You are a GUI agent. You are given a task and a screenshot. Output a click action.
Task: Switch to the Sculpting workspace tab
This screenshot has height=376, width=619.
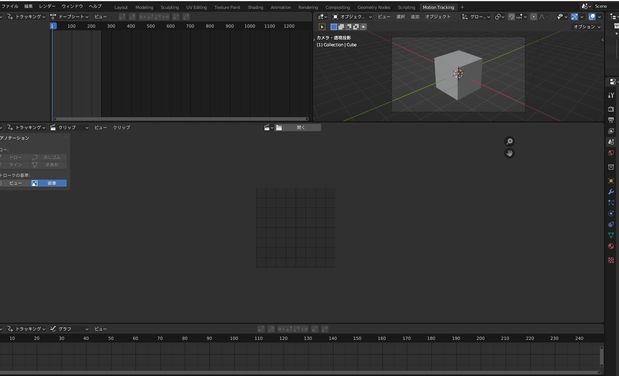point(170,7)
